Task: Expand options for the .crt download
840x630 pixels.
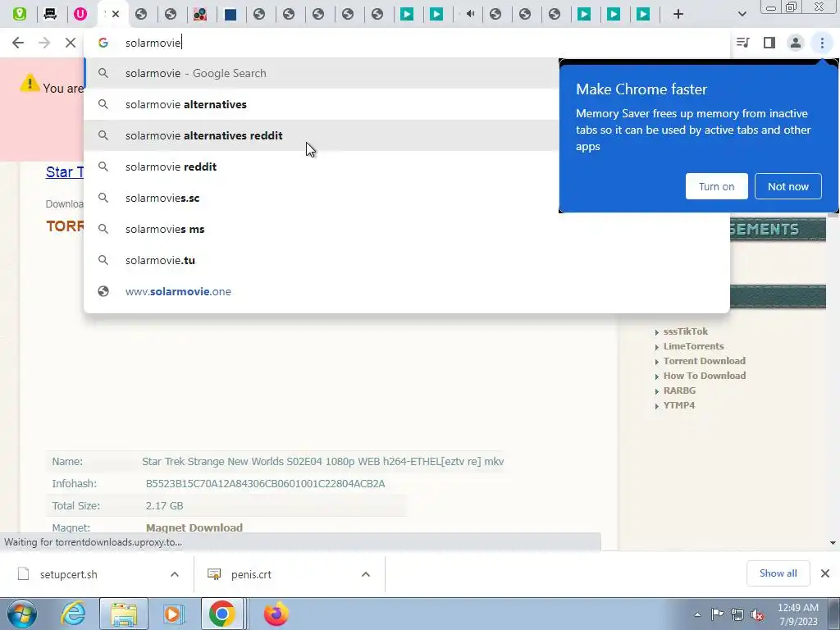Action: point(366,574)
